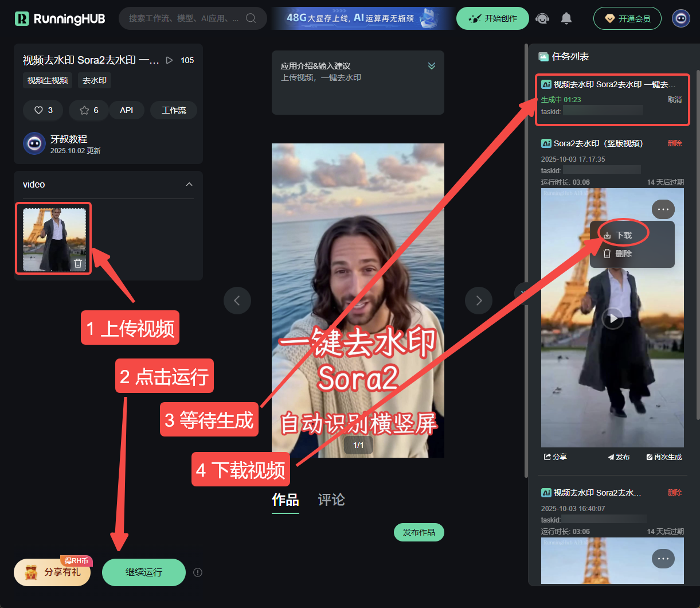Open the customer support headset icon

click(542, 18)
